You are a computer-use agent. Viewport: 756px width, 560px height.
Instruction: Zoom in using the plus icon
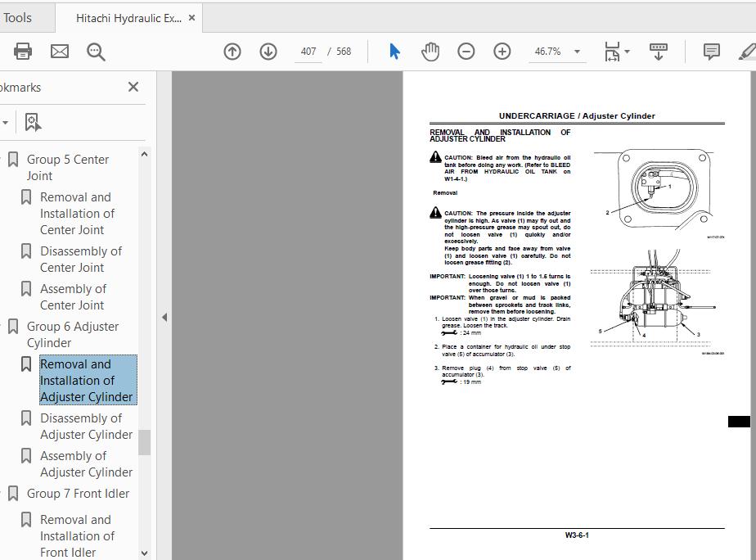502,51
